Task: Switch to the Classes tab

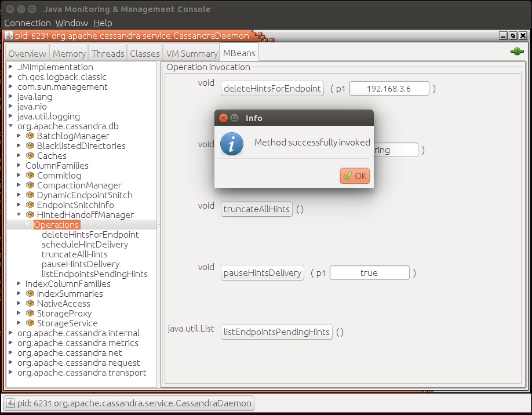Action: pos(144,53)
